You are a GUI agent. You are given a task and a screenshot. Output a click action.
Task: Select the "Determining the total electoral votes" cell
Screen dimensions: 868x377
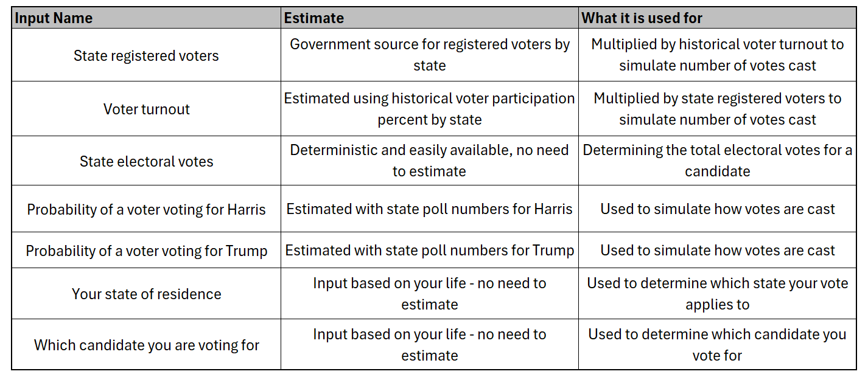(x=717, y=161)
